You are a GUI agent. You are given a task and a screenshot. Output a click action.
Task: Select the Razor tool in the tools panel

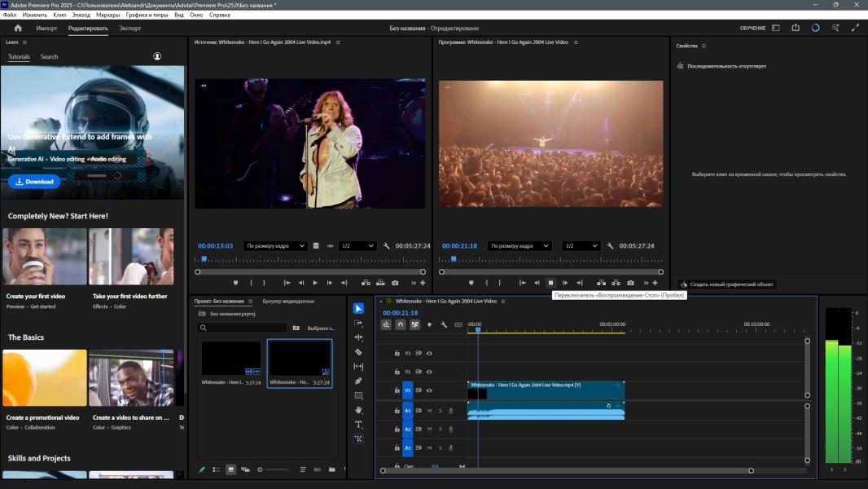pyautogui.click(x=358, y=352)
